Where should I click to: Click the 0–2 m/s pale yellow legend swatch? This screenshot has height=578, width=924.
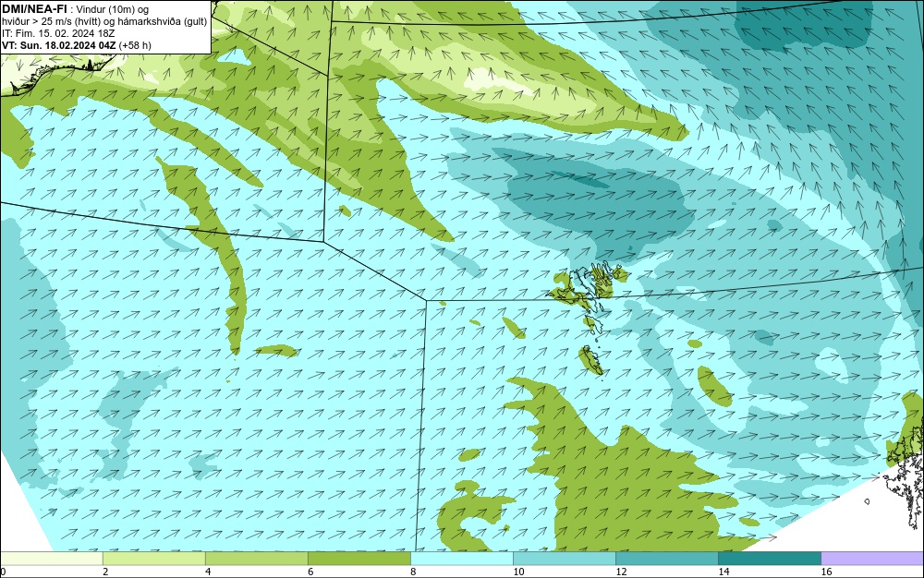coord(51,558)
